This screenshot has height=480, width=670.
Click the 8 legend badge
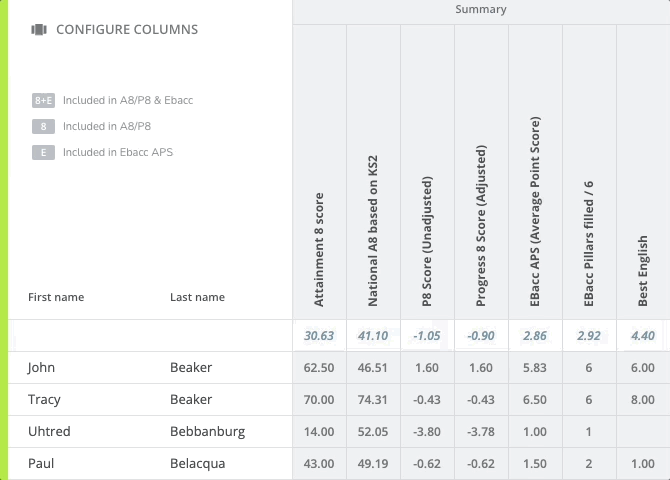point(43,127)
